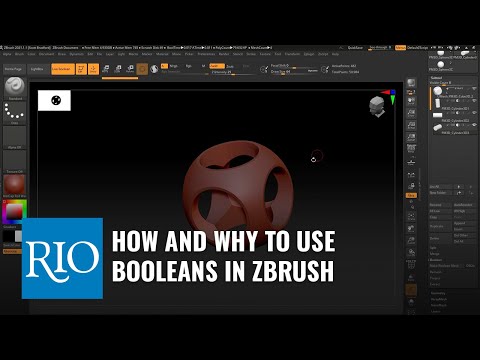Open the Material menu
480x360 pixels.
click(x=162, y=54)
